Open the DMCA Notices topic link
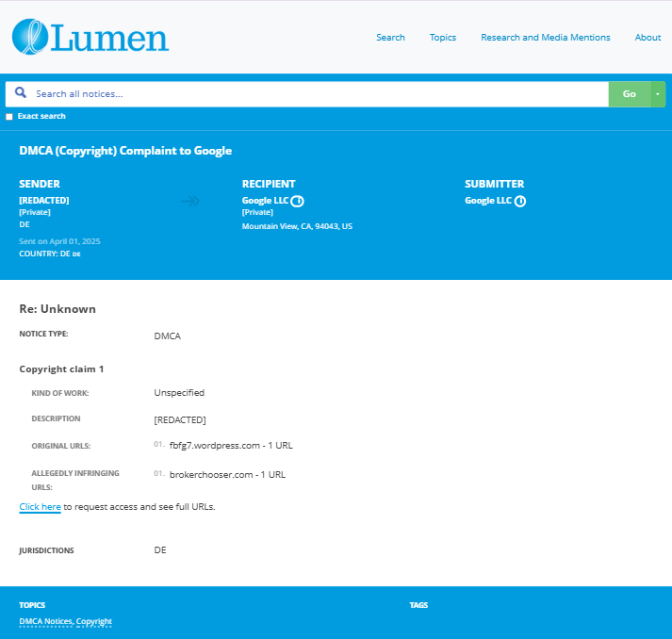 46,621
